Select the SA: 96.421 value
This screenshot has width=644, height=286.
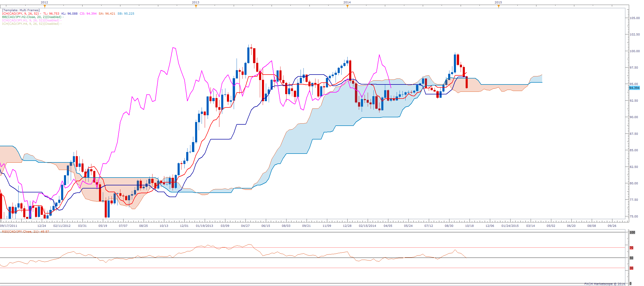coord(107,14)
